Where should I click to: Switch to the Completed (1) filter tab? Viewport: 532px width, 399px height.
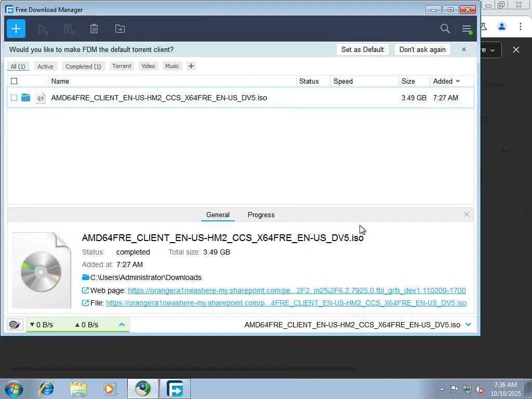click(x=83, y=66)
